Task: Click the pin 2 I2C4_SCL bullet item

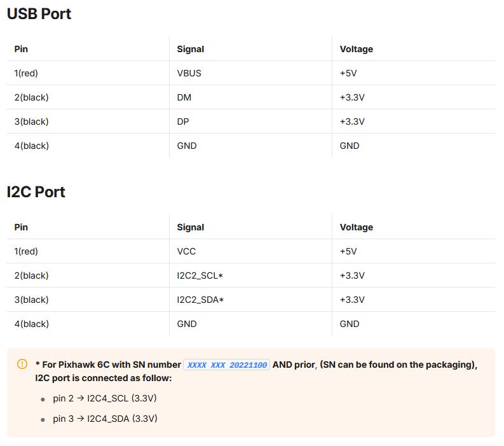Action: (104, 398)
